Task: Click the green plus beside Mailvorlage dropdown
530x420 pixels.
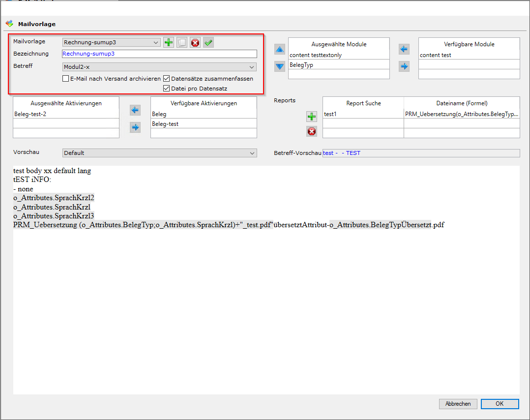Action: point(169,43)
